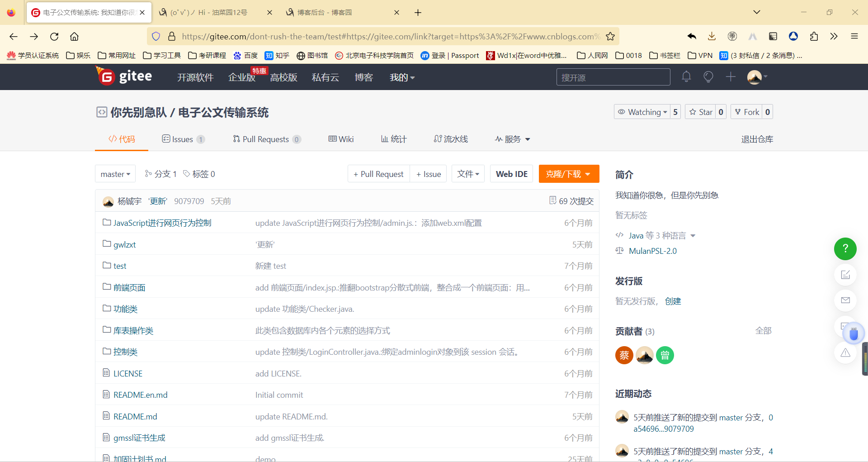Viewport: 868px width, 462px height.
Task: Click the floating mail icon
Action: pos(845,300)
